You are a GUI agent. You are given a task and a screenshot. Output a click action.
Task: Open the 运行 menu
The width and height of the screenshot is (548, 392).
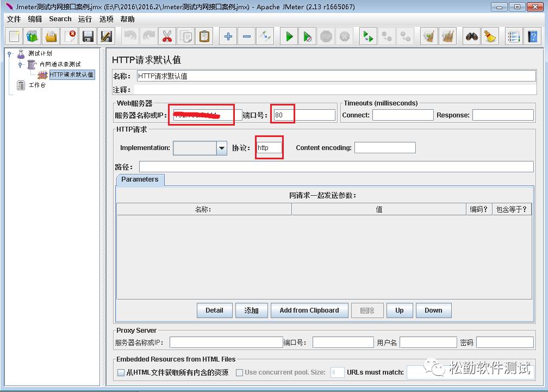(85, 19)
